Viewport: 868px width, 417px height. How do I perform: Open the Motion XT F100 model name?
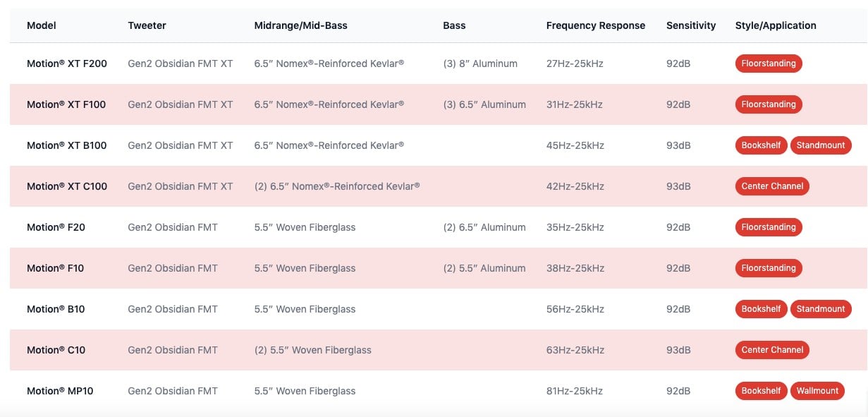pyautogui.click(x=66, y=104)
